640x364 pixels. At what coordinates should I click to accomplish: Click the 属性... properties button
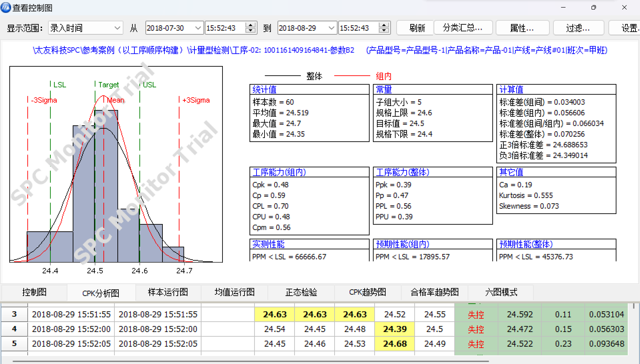point(522,28)
